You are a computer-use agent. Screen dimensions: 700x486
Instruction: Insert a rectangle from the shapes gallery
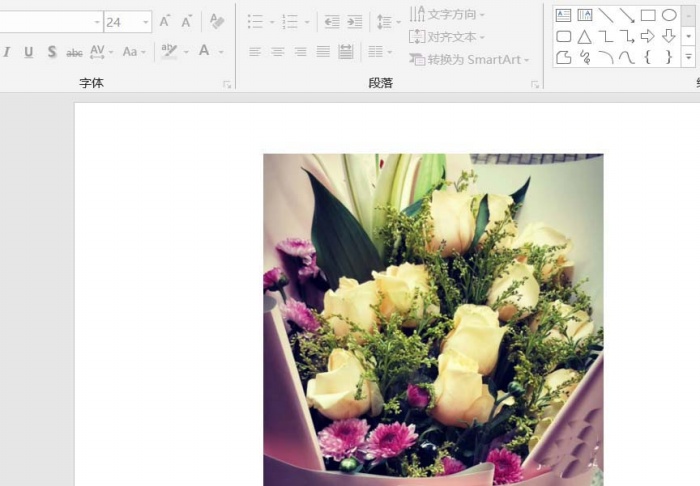[647, 15]
